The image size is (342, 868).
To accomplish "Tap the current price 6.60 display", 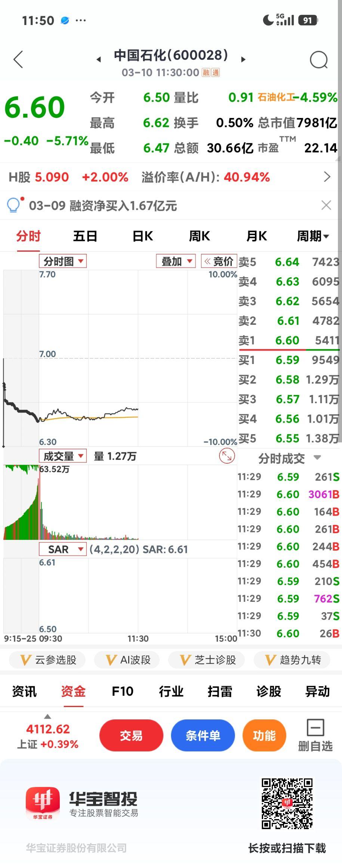I will [35, 107].
